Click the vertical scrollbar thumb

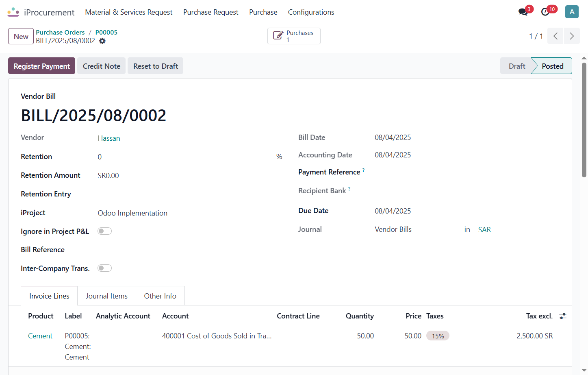click(584, 120)
